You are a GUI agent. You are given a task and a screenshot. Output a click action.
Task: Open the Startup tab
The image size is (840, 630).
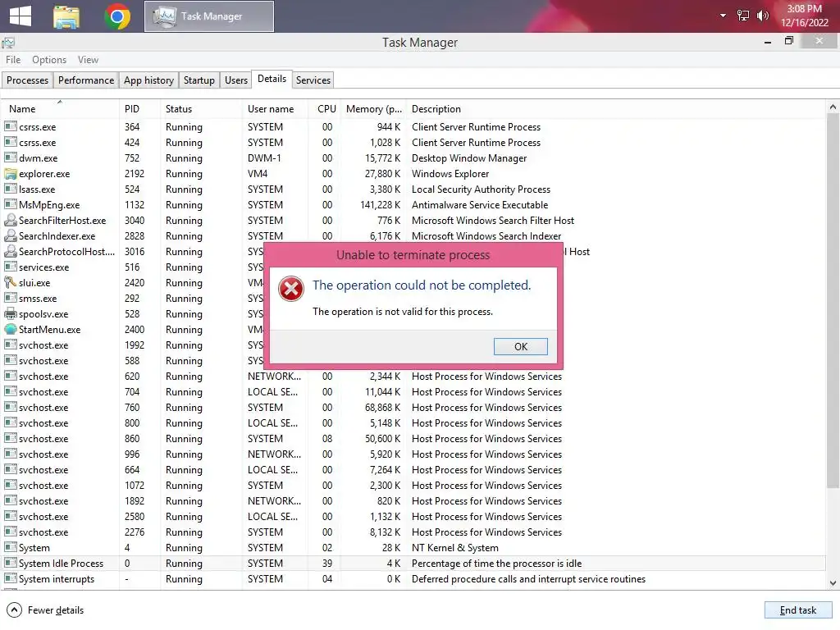click(199, 80)
